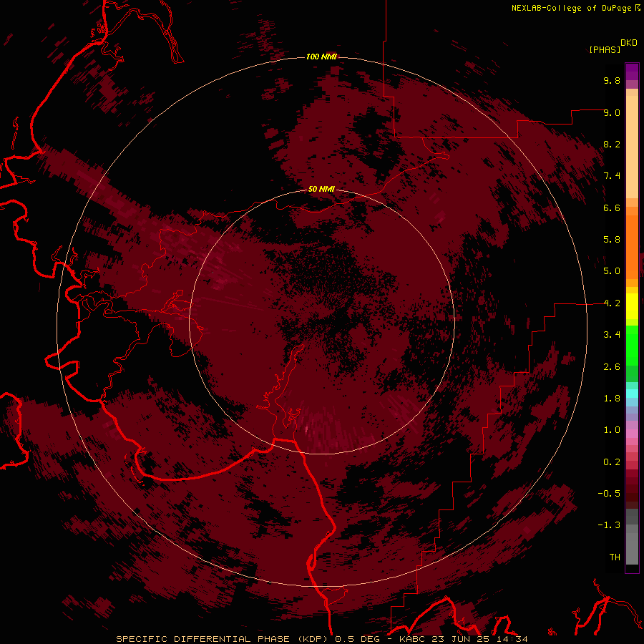The image size is (644, 644).
Task: Click the 50 NMI range ring label
Action: tap(321, 190)
